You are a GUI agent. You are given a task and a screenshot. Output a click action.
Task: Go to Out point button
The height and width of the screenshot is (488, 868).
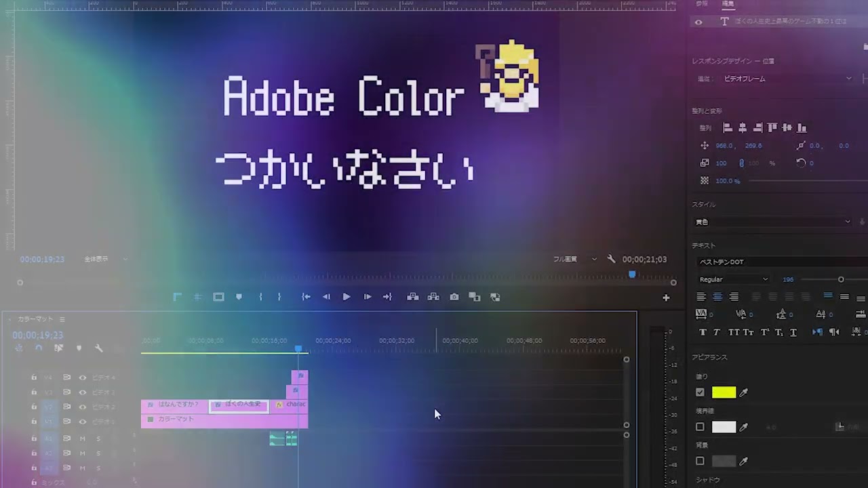[387, 297]
